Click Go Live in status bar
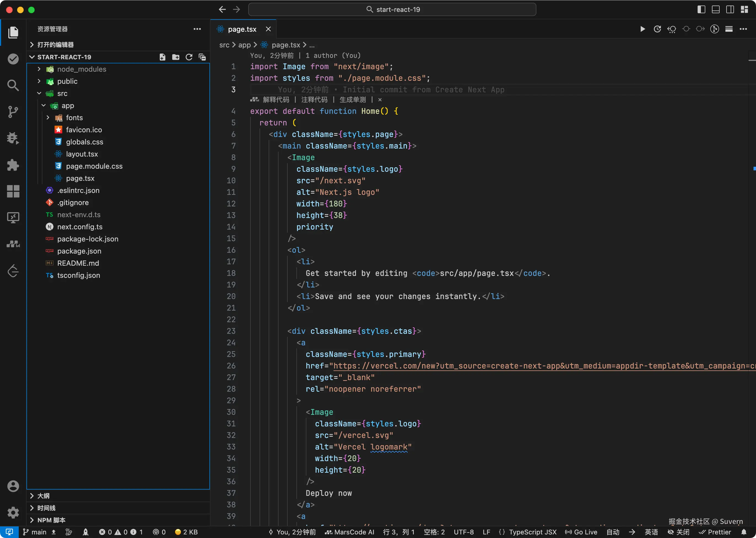Image resolution: width=756 pixels, height=538 pixels. (x=581, y=532)
